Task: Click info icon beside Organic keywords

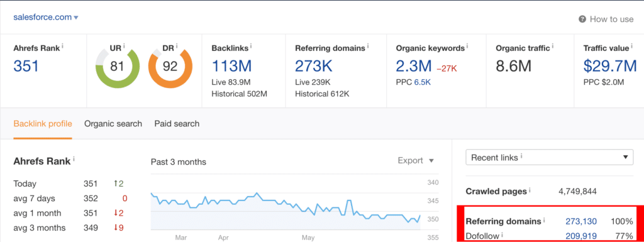Action: [x=467, y=47]
